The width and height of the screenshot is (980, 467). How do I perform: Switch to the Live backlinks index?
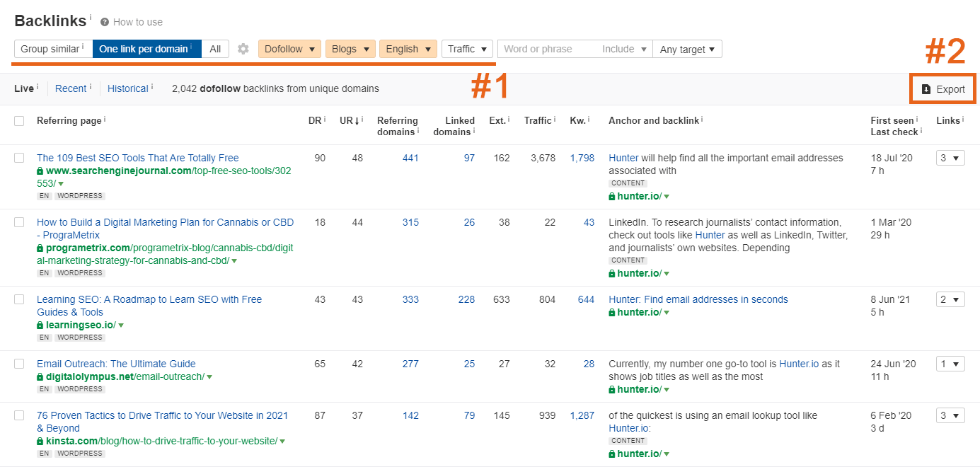tap(24, 88)
